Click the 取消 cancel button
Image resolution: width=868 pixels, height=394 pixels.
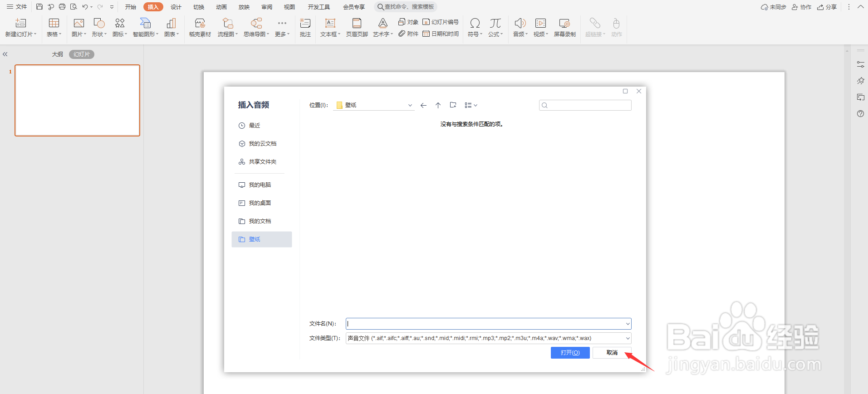click(612, 353)
